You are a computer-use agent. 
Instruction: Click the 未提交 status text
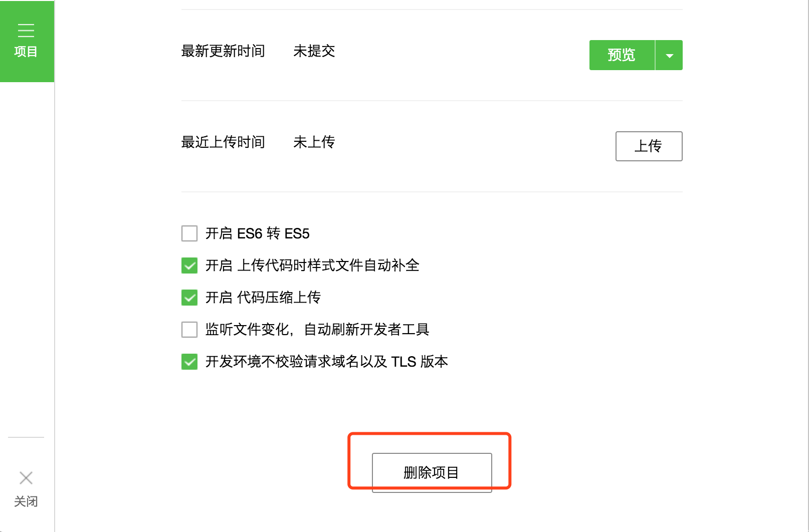pos(314,51)
